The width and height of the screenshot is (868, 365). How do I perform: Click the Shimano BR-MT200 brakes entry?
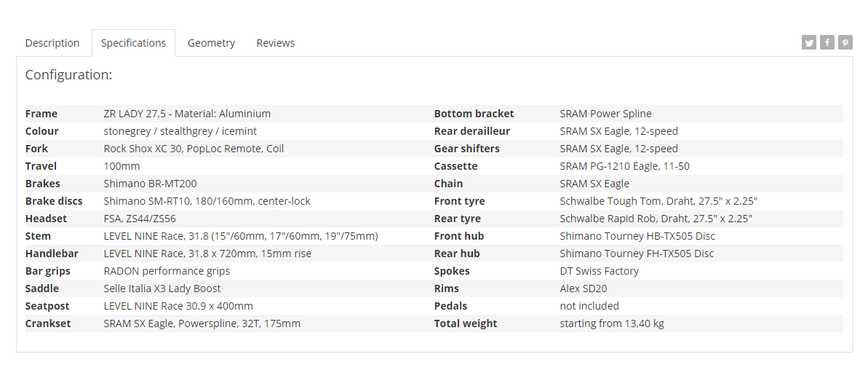(150, 184)
